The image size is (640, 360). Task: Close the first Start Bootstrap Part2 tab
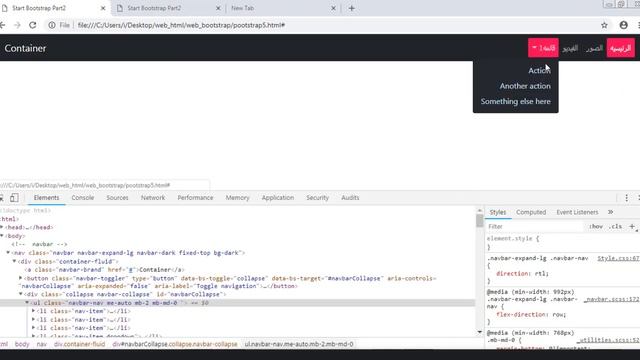pos(103,8)
